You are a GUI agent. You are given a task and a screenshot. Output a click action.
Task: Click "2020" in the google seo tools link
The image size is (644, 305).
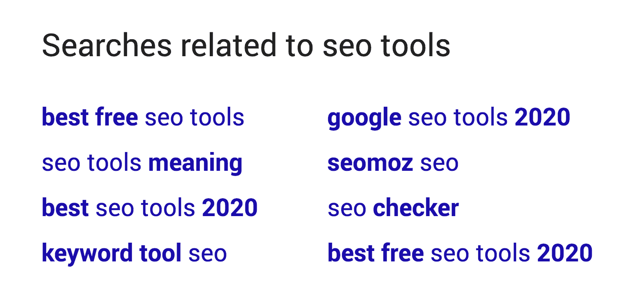pyautogui.click(x=542, y=118)
